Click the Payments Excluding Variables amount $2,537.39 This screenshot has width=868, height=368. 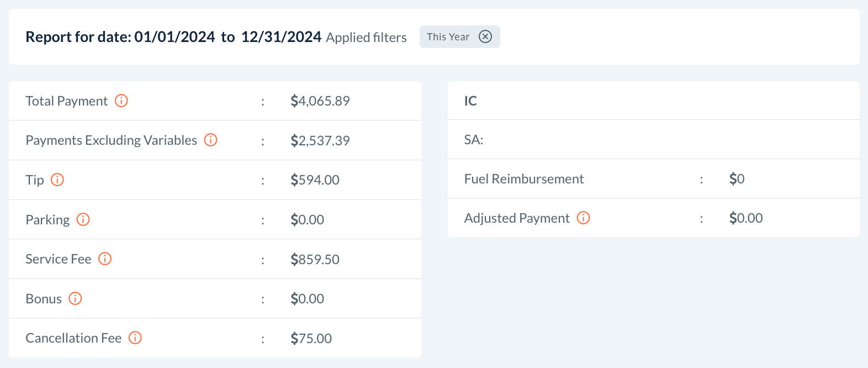[x=320, y=140]
